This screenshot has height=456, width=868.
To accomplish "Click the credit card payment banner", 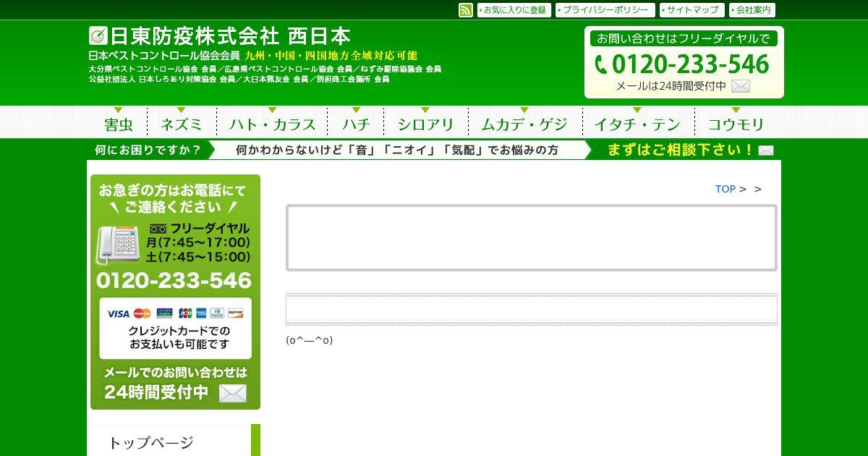I will pyautogui.click(x=176, y=329).
